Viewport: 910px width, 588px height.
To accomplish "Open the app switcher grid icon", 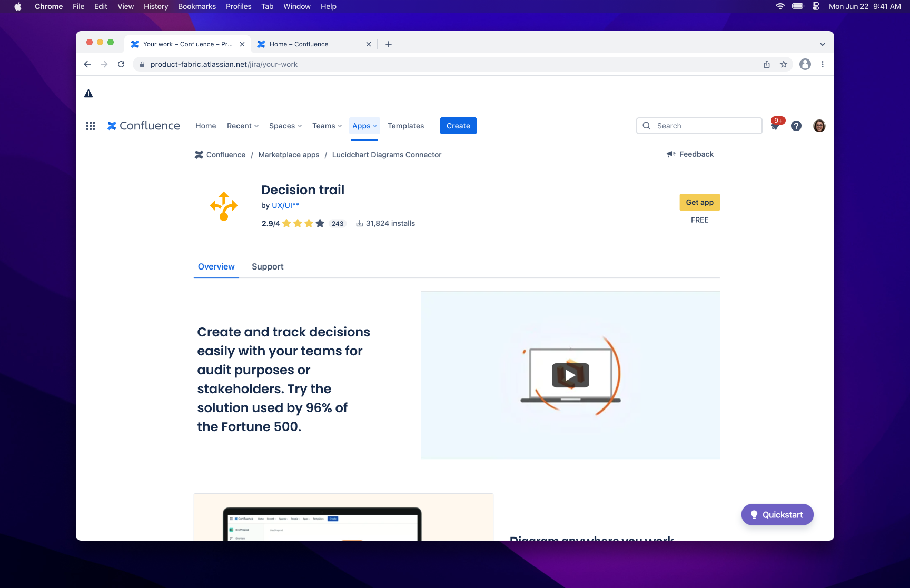I will (x=91, y=126).
